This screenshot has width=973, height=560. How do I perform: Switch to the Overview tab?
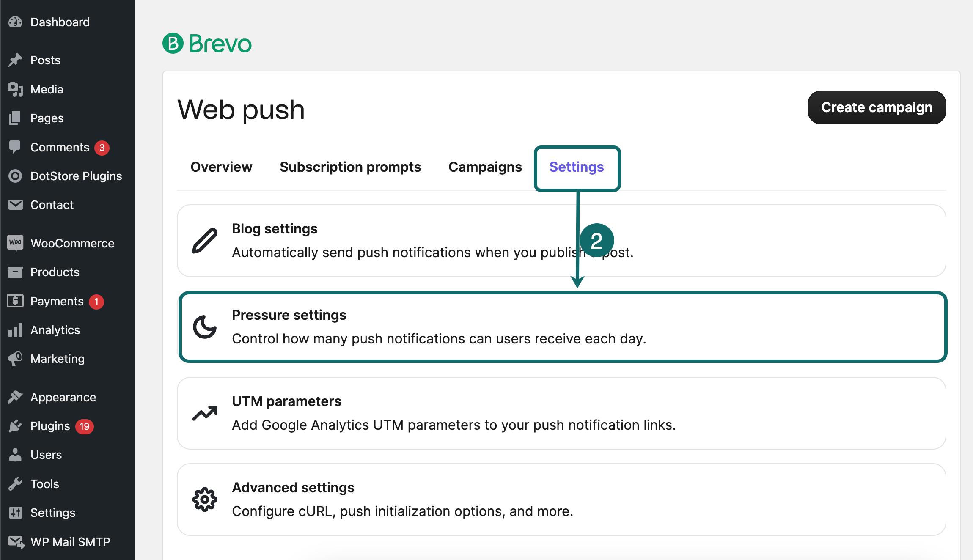tap(221, 167)
